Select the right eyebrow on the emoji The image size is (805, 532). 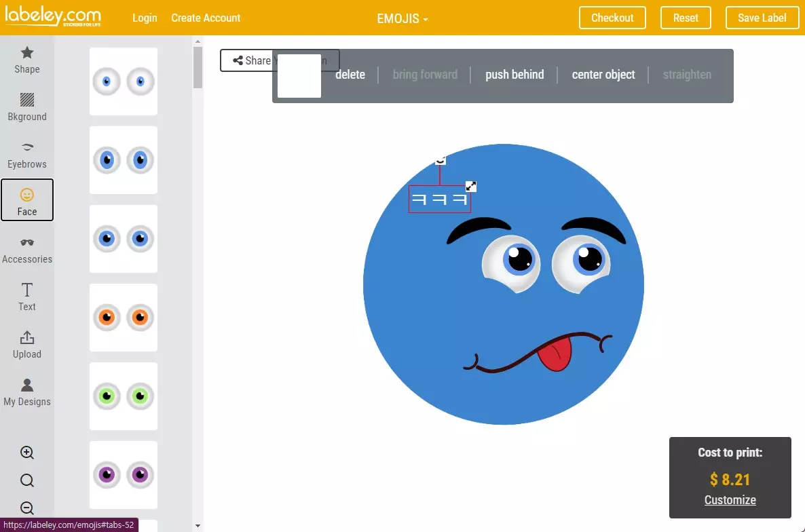pyautogui.click(x=594, y=229)
